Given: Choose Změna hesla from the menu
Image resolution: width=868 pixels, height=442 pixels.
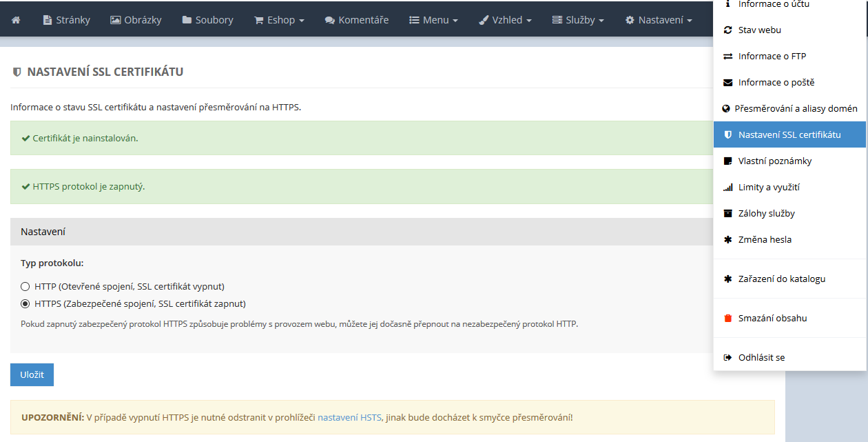Looking at the screenshot, I should [x=765, y=240].
